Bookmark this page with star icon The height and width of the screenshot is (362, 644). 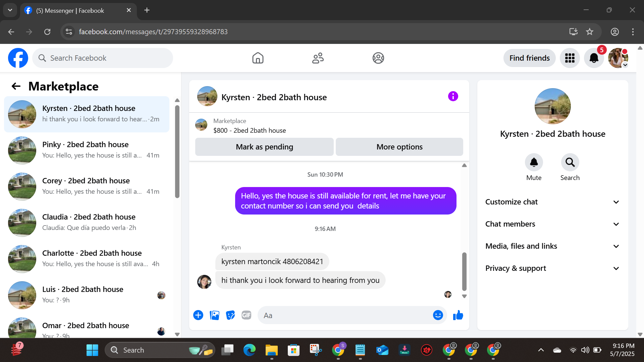point(589,32)
